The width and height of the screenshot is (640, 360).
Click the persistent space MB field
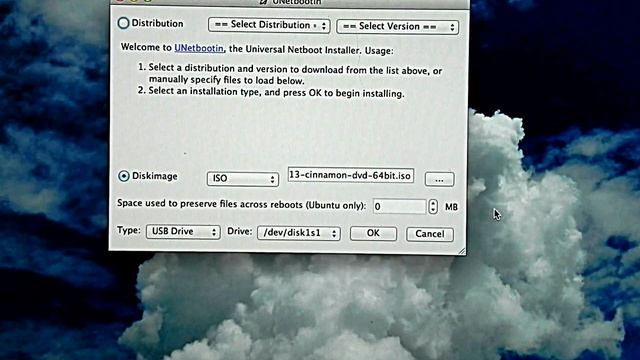[x=399, y=207]
